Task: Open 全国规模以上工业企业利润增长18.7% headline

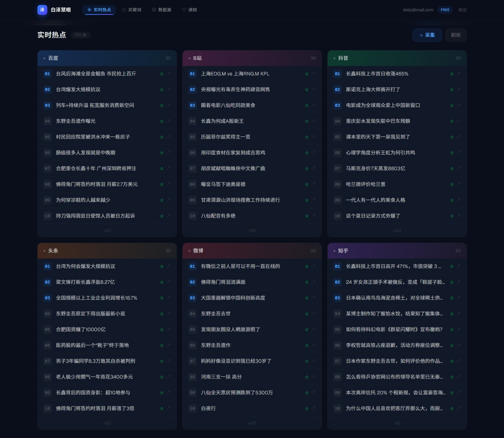Action: pyautogui.click(x=97, y=298)
